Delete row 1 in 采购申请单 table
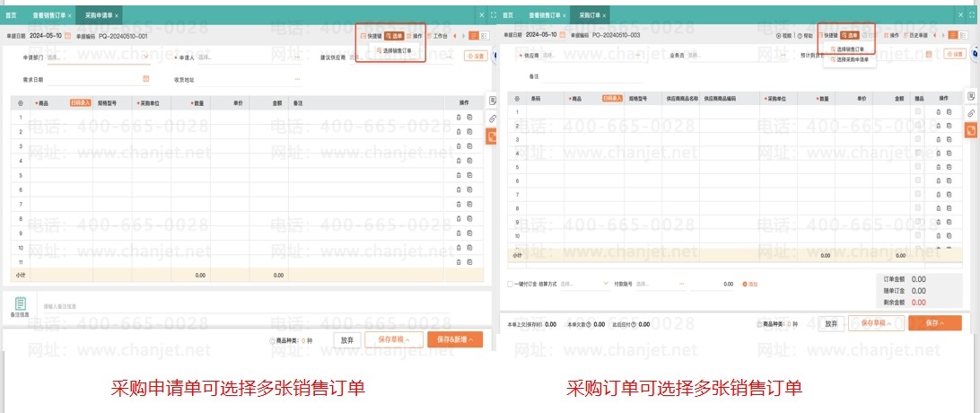Screen dimensions: 980x413 (x=459, y=118)
